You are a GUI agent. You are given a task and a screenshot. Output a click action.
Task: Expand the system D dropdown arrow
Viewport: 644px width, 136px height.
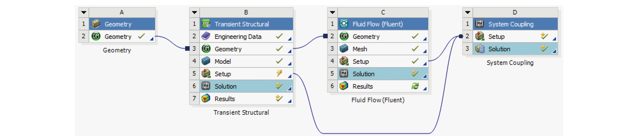(467, 12)
